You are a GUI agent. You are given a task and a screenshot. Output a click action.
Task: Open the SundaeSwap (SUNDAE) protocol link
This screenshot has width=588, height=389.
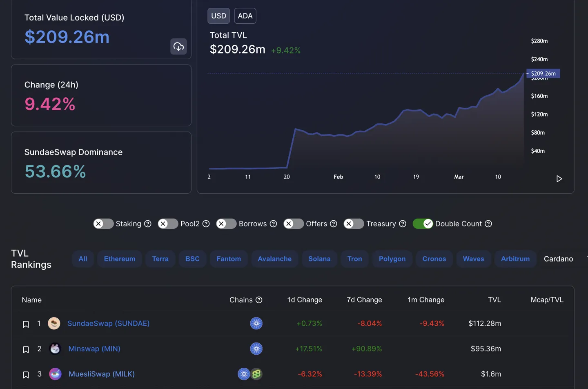coord(108,323)
